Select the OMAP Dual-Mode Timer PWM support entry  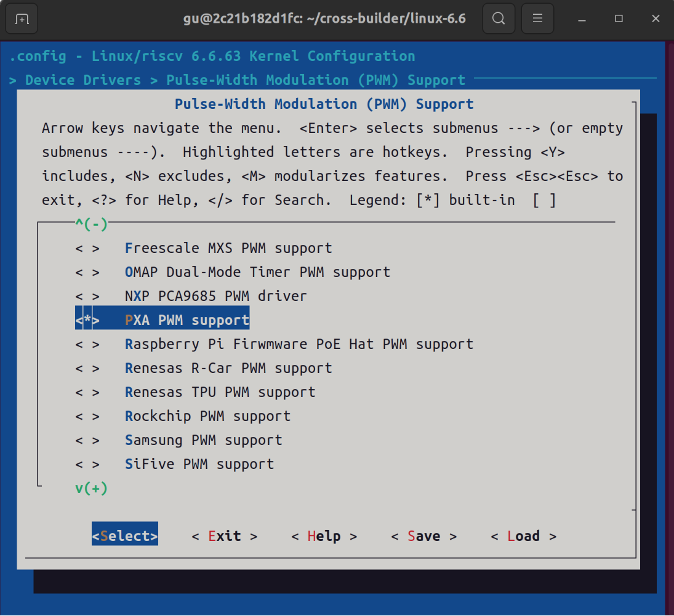(x=257, y=272)
